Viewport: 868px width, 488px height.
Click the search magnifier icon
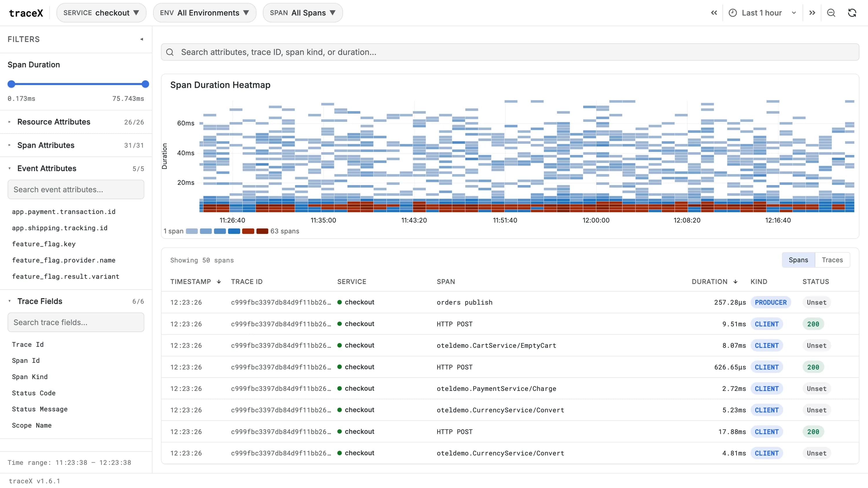click(x=170, y=52)
